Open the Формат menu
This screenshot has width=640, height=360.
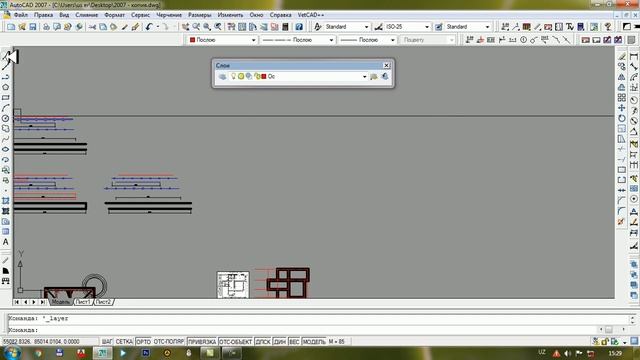point(114,15)
